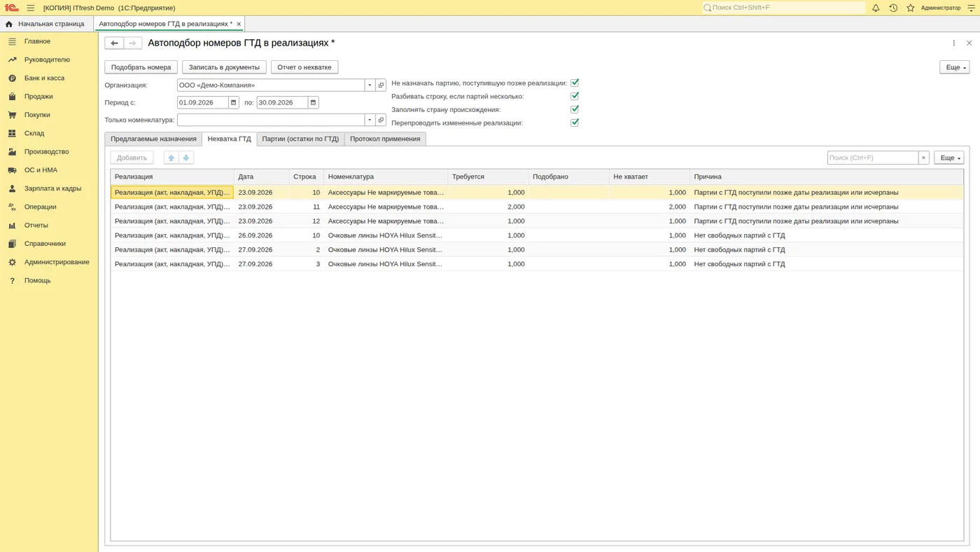Image resolution: width=980 pixels, height=552 pixels.
Task: Switch to Предлагаемые назначения tab
Action: tap(153, 139)
